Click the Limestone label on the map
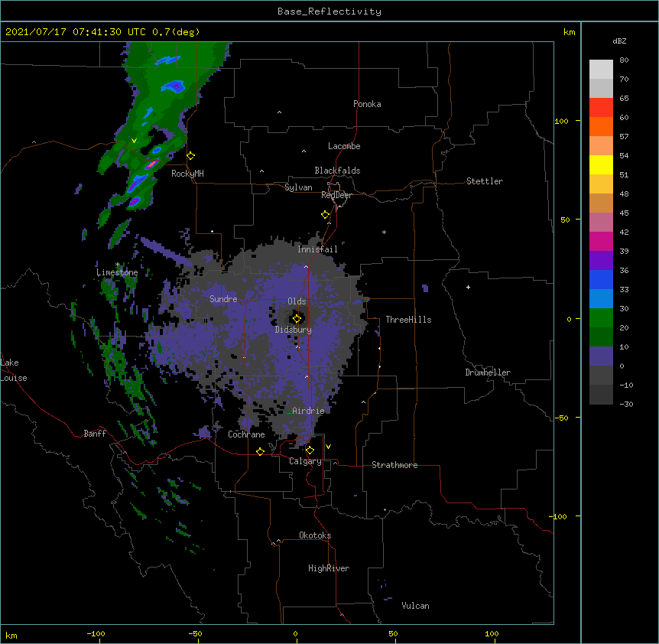 (x=117, y=272)
